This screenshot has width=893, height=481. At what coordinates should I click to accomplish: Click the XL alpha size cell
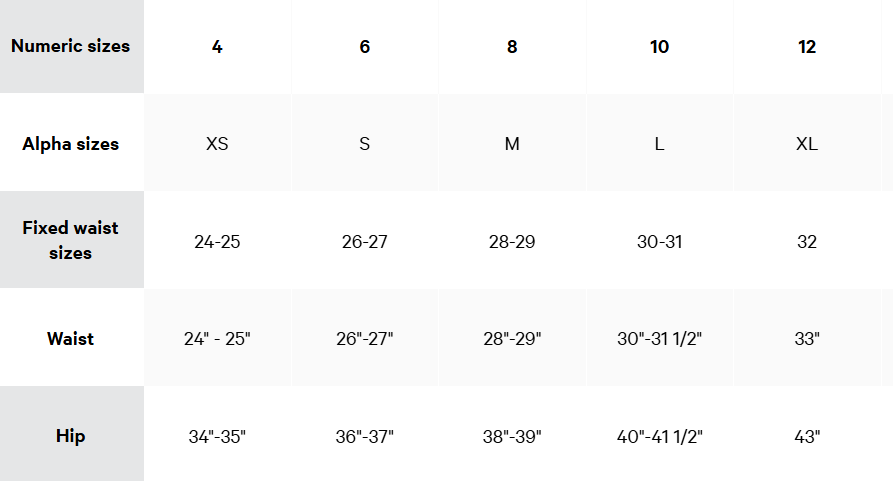pyautogui.click(x=807, y=143)
